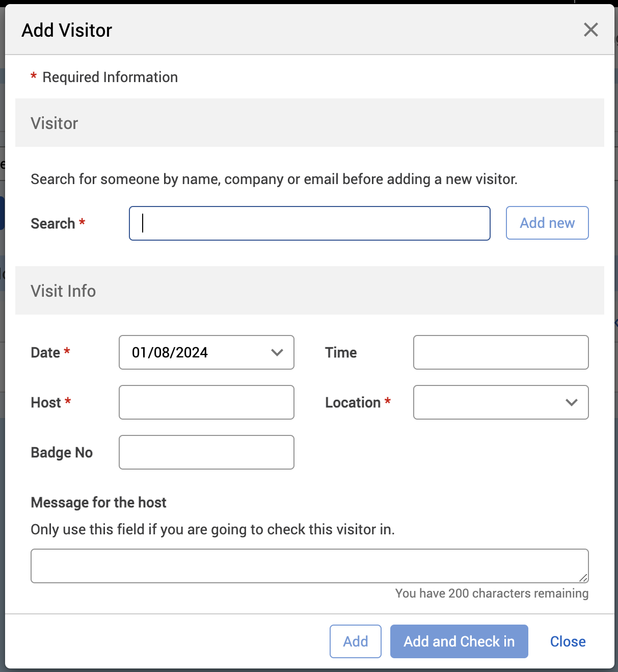
Task: Focus the Time input box
Action: coord(500,352)
